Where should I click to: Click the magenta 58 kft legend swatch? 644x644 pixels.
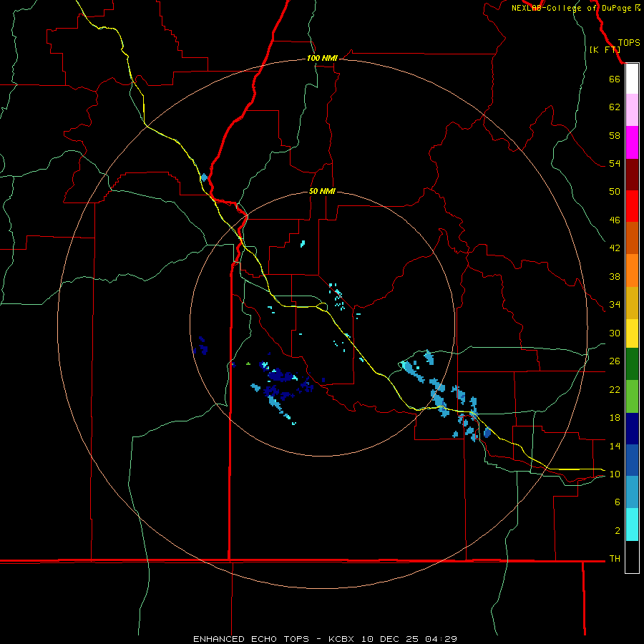coord(632,142)
